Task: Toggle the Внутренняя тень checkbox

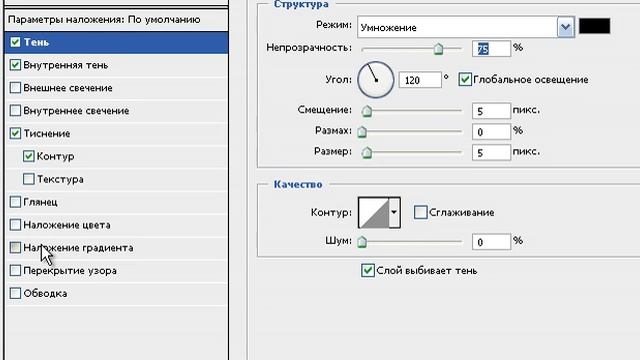Action: tap(15, 65)
